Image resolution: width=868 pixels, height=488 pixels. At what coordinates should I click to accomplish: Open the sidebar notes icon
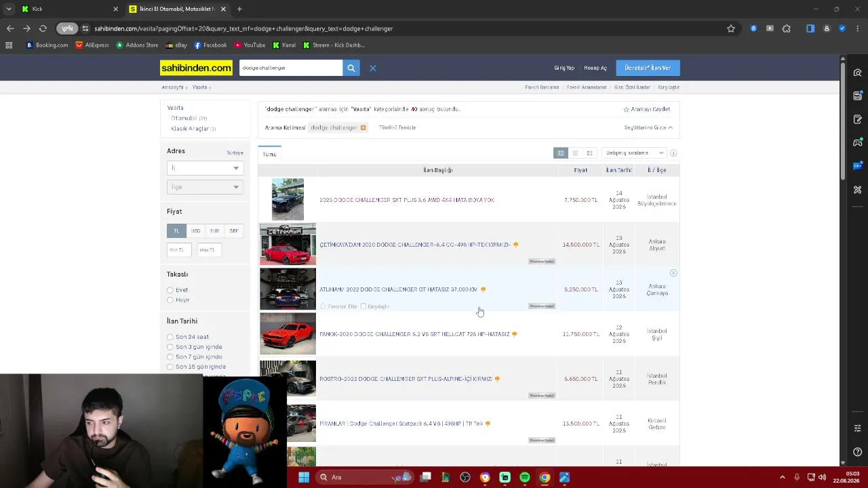click(x=858, y=119)
